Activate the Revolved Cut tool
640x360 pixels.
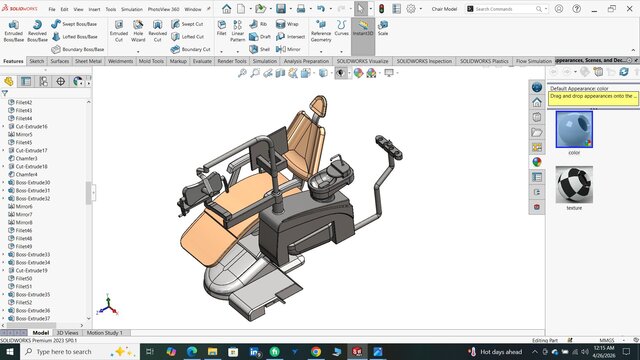pyautogui.click(x=158, y=31)
